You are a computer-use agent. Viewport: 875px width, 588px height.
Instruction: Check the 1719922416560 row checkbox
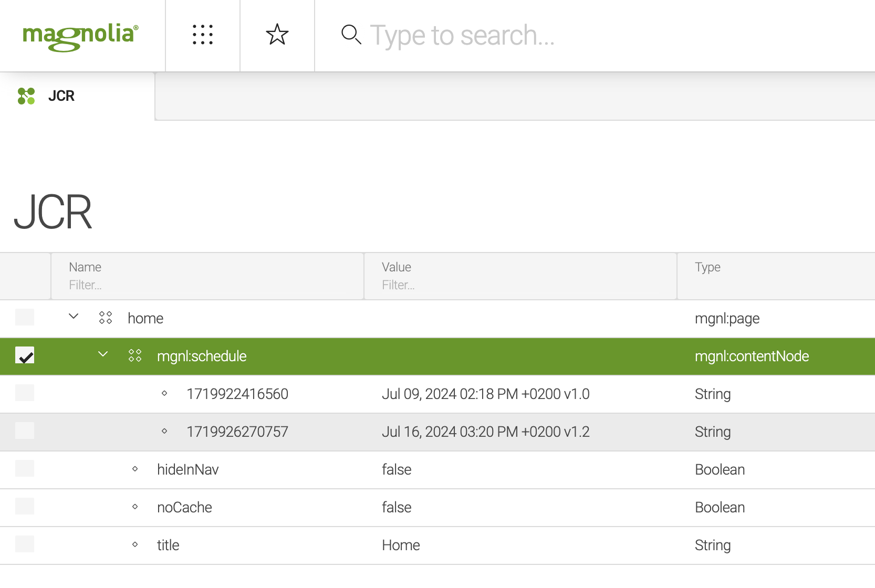tap(25, 393)
